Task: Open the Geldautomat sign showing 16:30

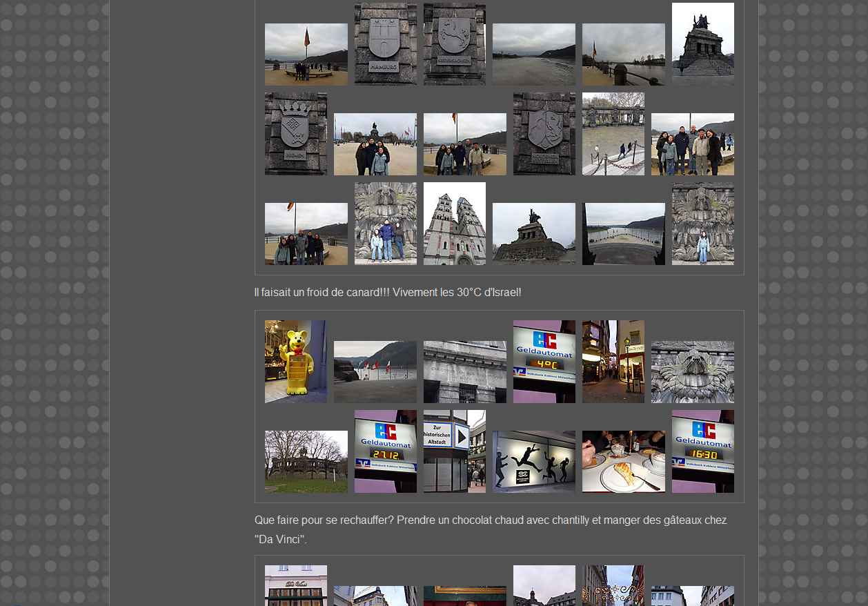Action: [702, 451]
